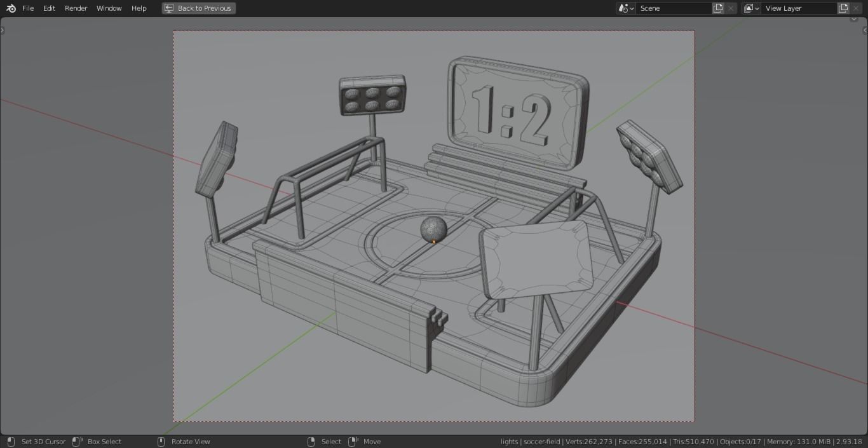868x448 pixels.
Task: Open the File menu
Action: [x=28, y=8]
